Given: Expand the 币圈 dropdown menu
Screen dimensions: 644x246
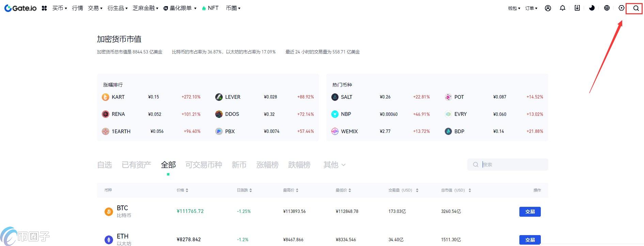Looking at the screenshot, I should (x=233, y=8).
